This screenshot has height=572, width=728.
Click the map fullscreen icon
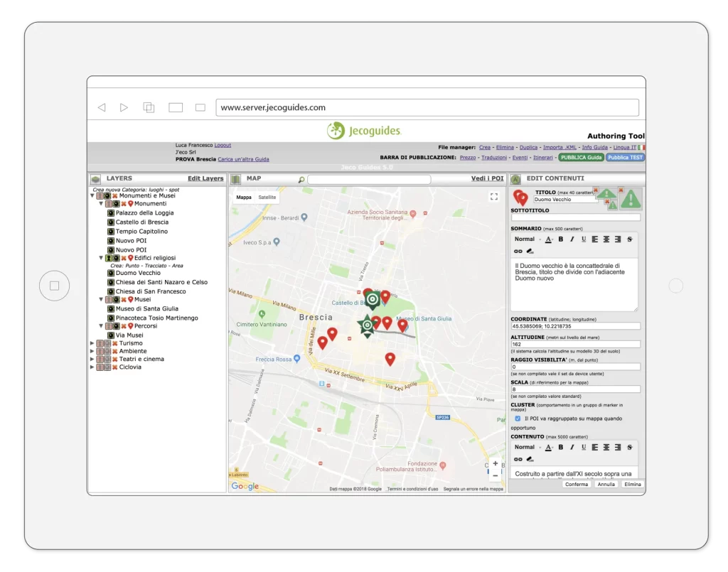(x=495, y=197)
